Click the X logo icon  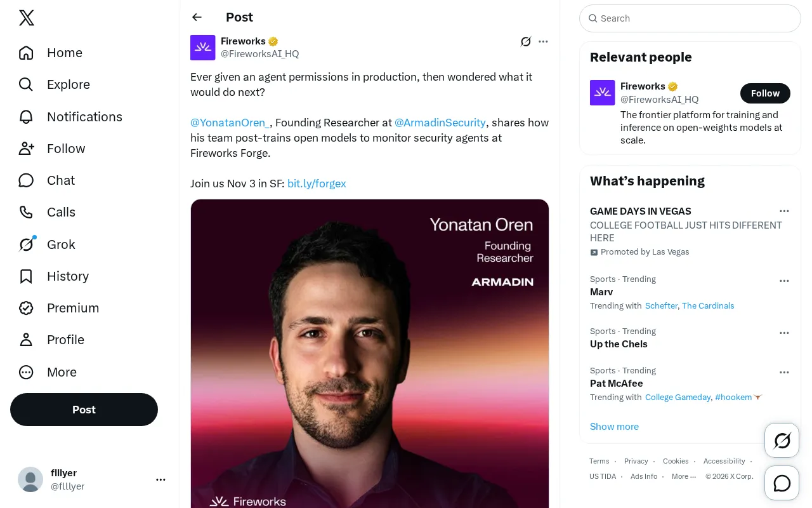27,18
